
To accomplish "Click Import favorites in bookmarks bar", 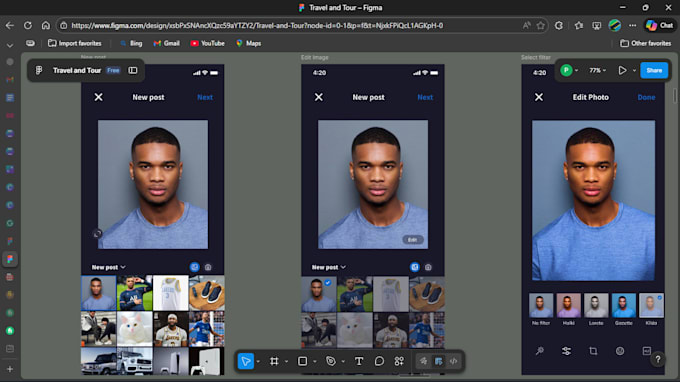I will click(x=75, y=43).
